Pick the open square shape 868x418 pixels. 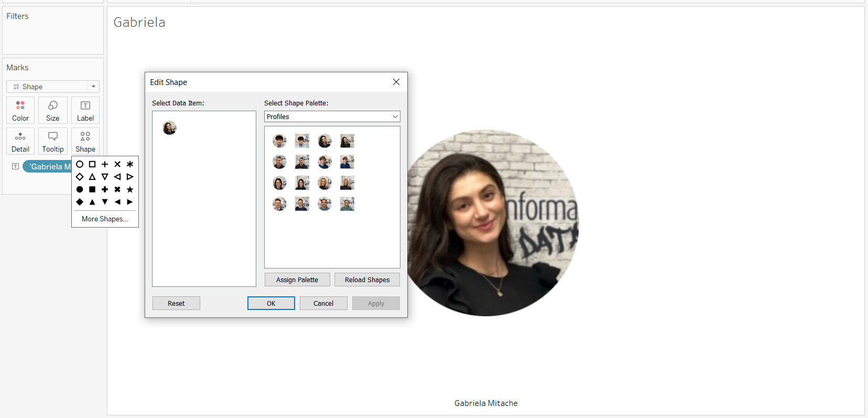[x=92, y=164]
